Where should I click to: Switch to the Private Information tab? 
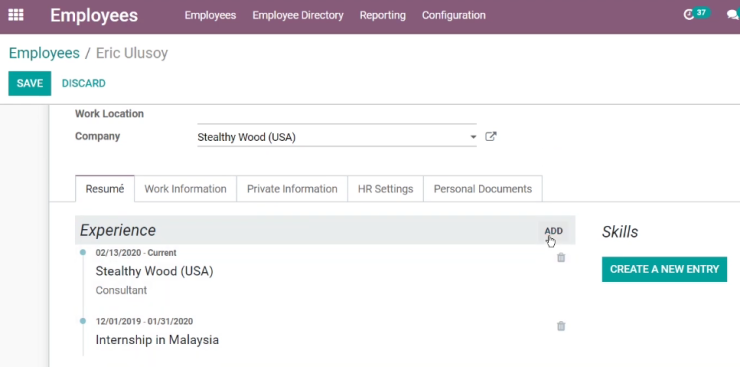pos(292,189)
